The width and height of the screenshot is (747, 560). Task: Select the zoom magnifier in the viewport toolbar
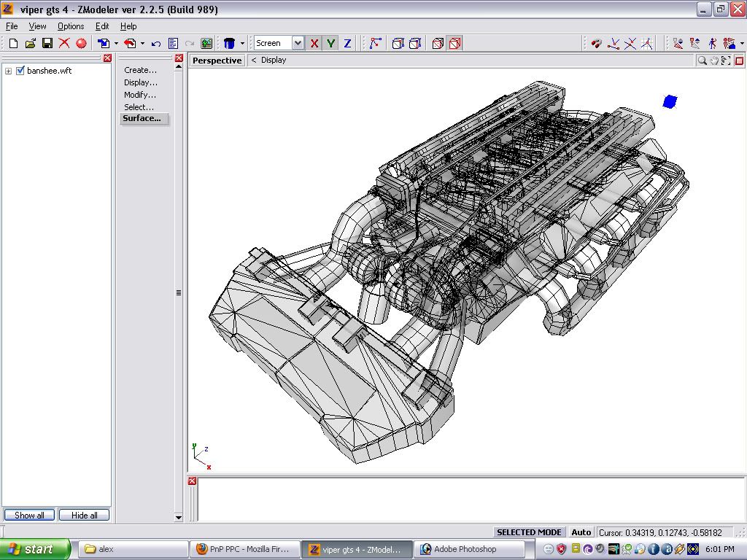(x=702, y=61)
